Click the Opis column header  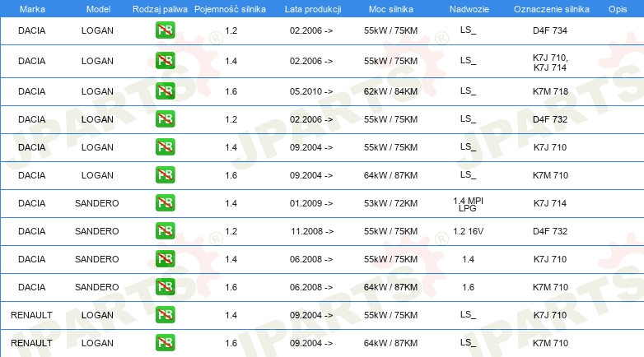(618, 9)
